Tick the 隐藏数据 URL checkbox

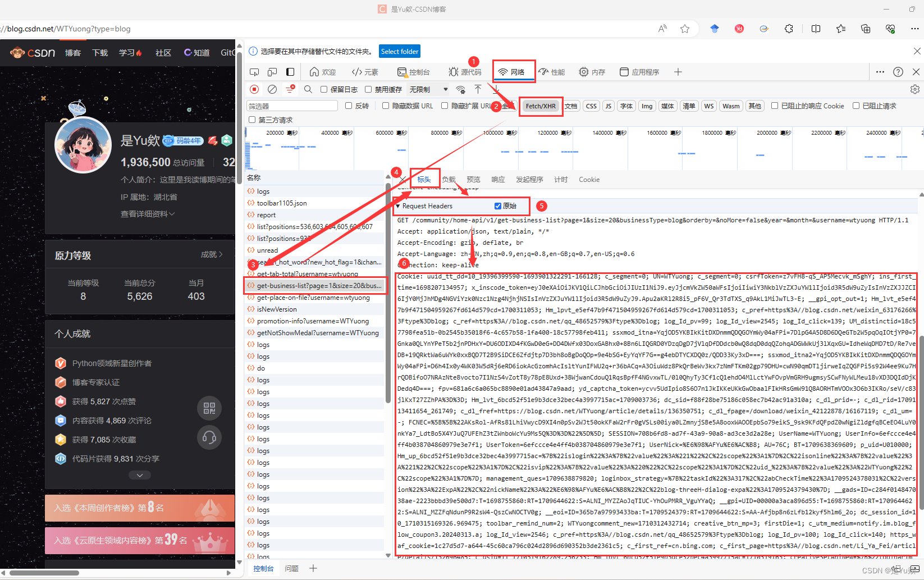coord(386,106)
